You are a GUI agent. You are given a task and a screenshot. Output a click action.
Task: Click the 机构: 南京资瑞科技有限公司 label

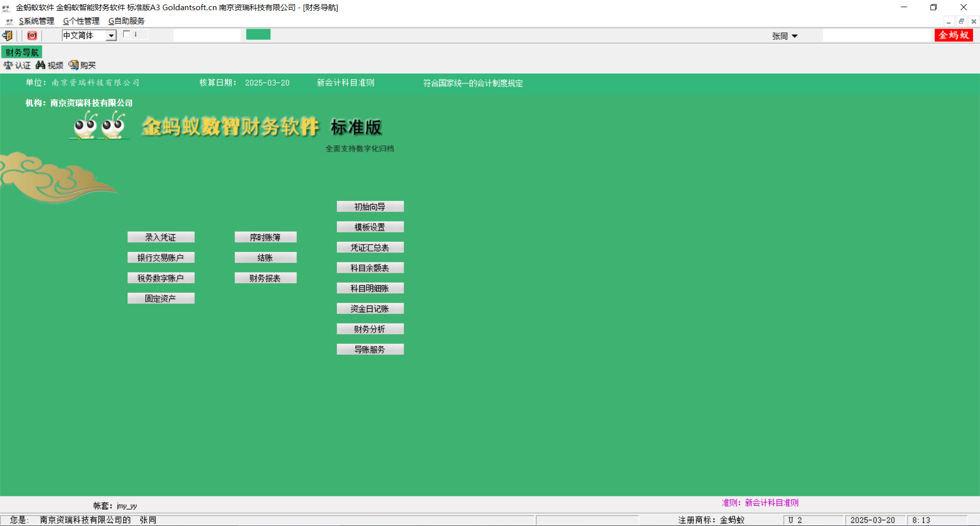pyautogui.click(x=79, y=103)
